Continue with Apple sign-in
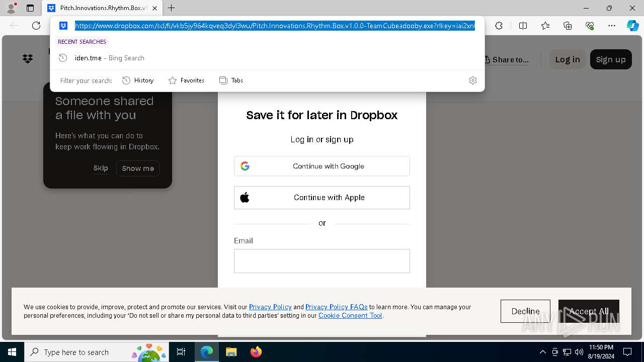 click(x=322, y=198)
